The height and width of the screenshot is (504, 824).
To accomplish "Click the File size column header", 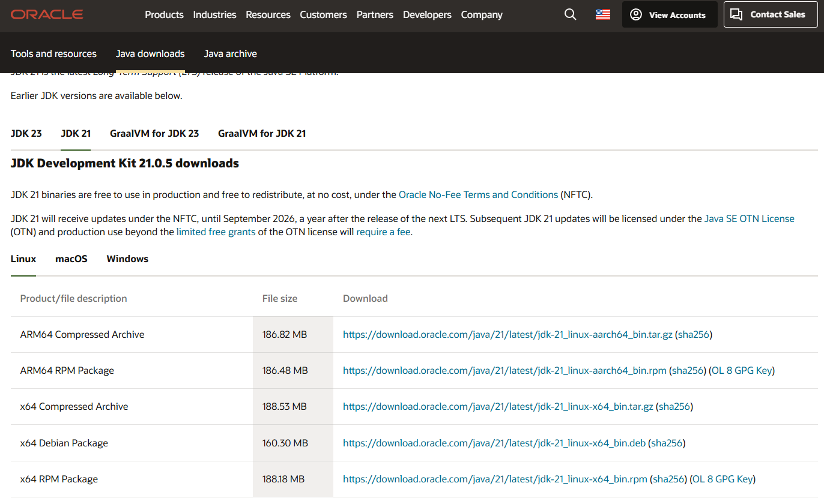I will click(x=280, y=298).
